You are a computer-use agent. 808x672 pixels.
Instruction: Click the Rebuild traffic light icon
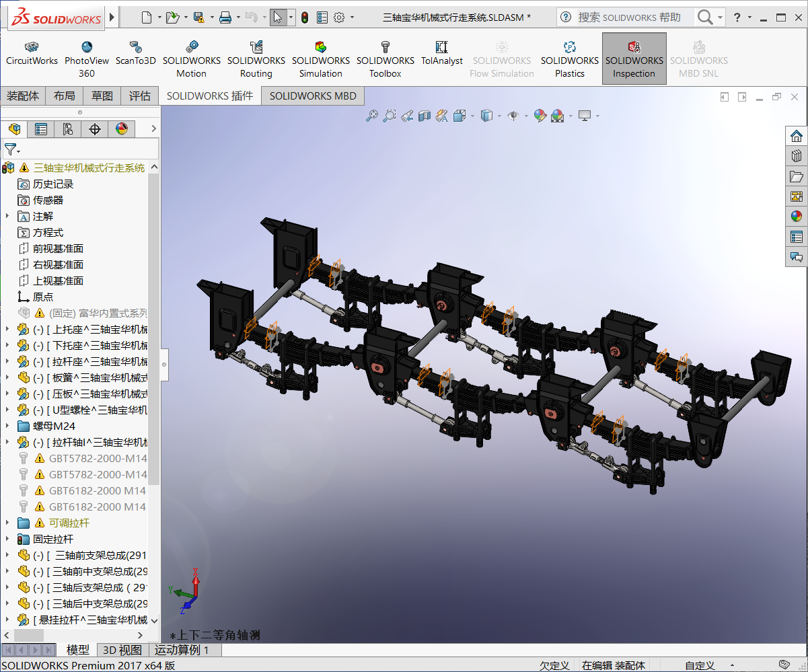(x=305, y=17)
